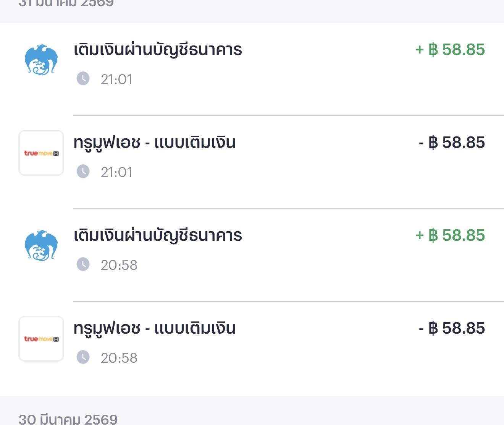Click the - ฿ 58.85 amount at 21:01
Image resolution: width=504 pixels, height=425 pixels.
tap(452, 143)
